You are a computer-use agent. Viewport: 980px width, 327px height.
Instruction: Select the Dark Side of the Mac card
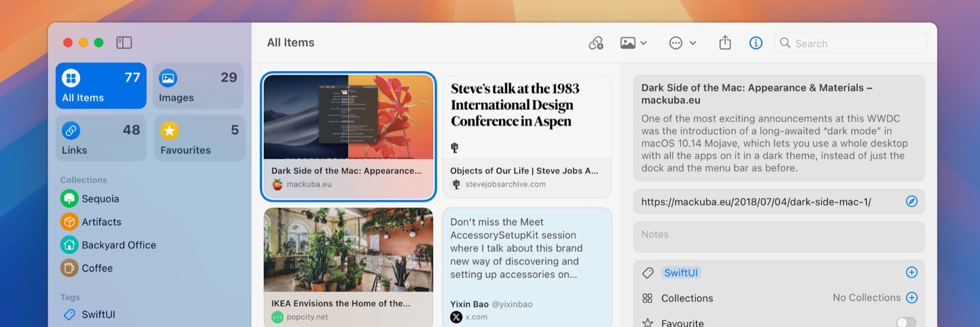pyautogui.click(x=348, y=136)
